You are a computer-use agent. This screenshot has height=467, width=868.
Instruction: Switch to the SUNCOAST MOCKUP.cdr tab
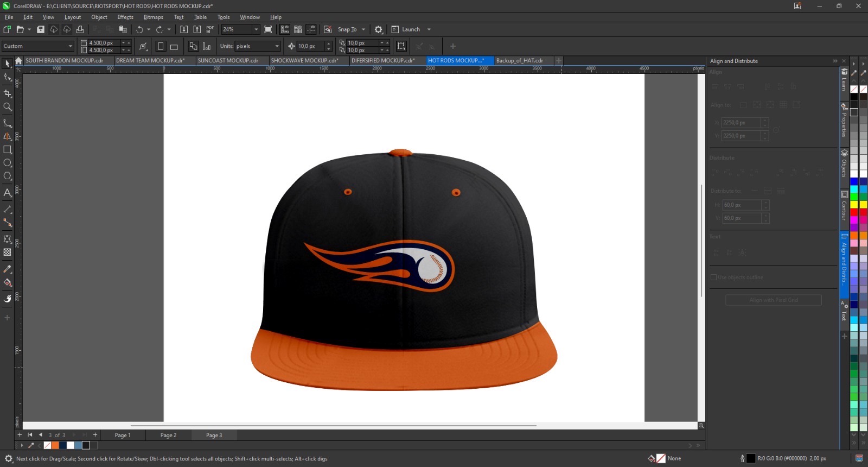(228, 61)
